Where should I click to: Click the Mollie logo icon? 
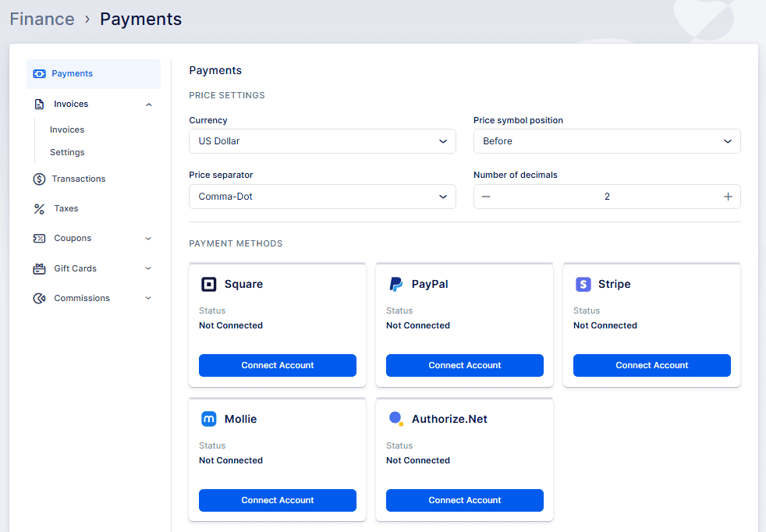[x=208, y=419]
